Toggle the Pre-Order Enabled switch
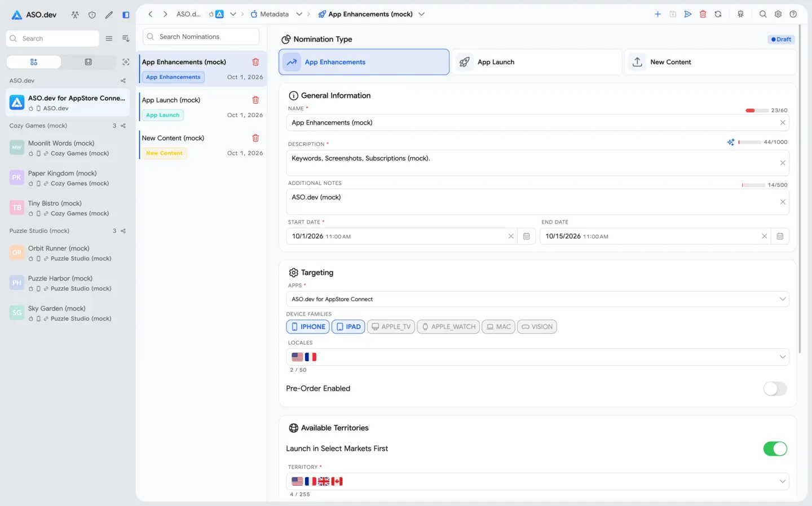Image resolution: width=812 pixels, height=506 pixels. coord(775,389)
